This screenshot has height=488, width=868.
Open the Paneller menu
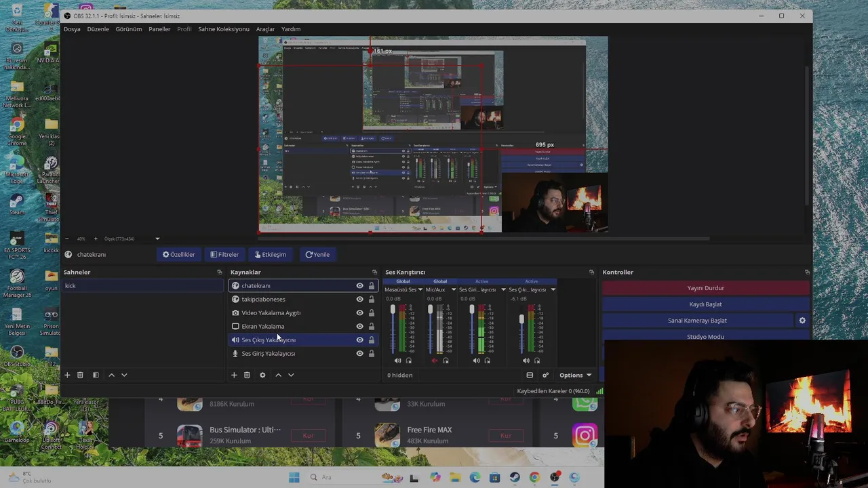(159, 29)
